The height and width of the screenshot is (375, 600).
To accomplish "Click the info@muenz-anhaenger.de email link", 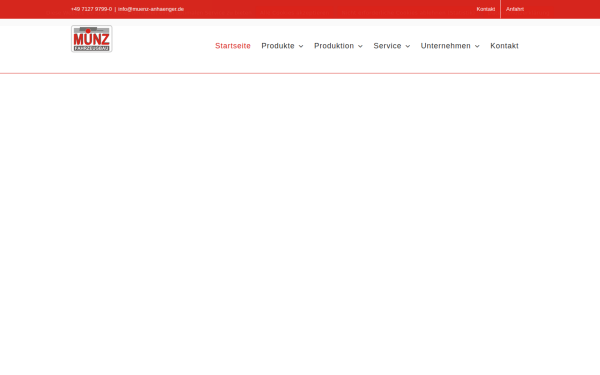I will [151, 9].
